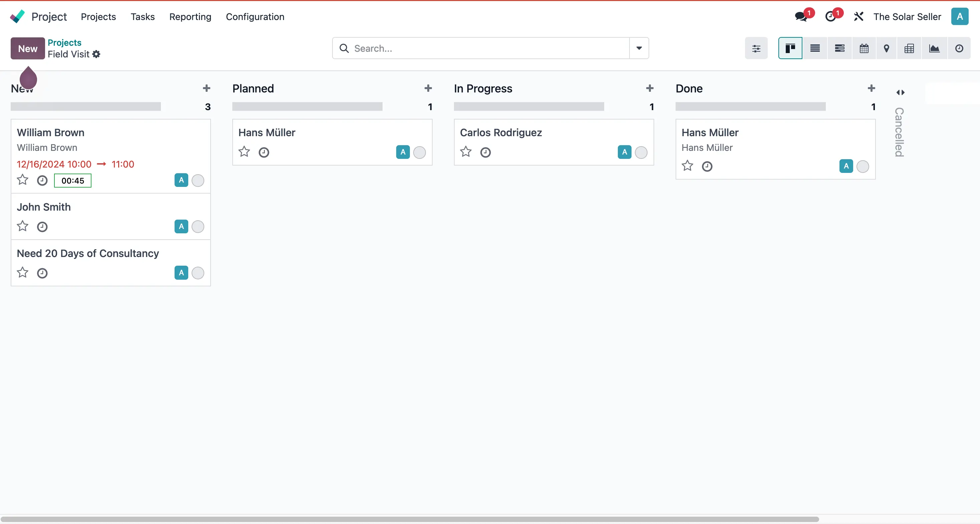The image size is (980, 524).
Task: Open the search options dropdown arrow
Action: [639, 48]
